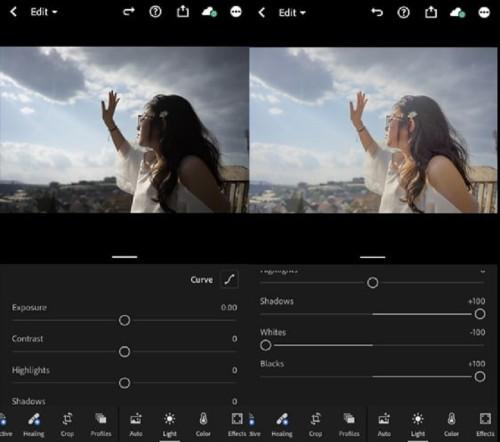Tap back arrow in right screen
This screenshot has height=442, width=500.
[262, 13]
